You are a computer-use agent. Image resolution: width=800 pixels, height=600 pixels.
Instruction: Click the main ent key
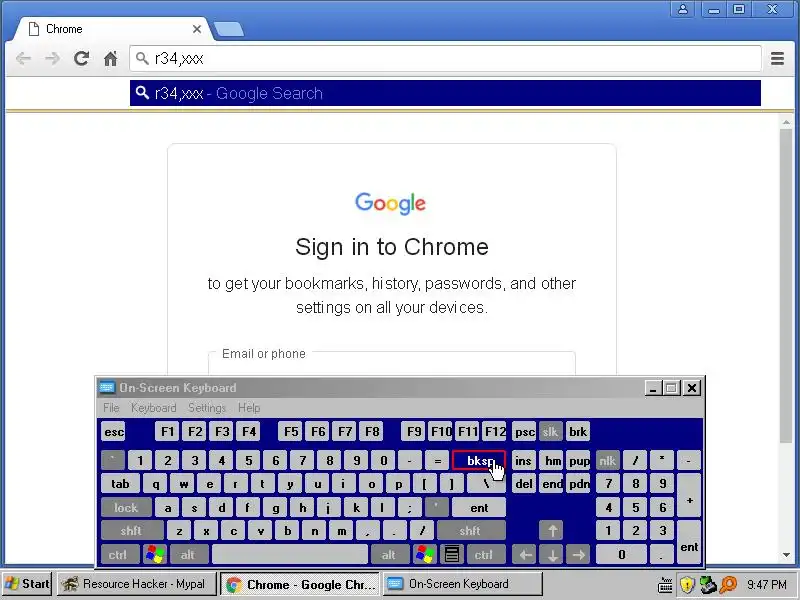[479, 508]
